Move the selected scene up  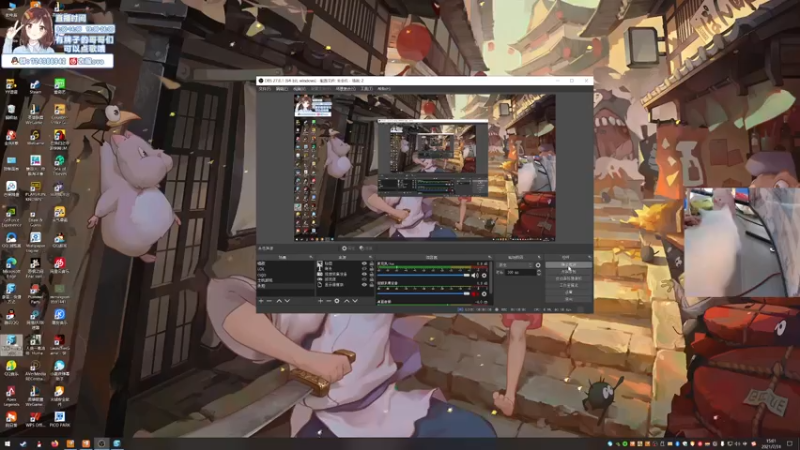[x=279, y=301]
